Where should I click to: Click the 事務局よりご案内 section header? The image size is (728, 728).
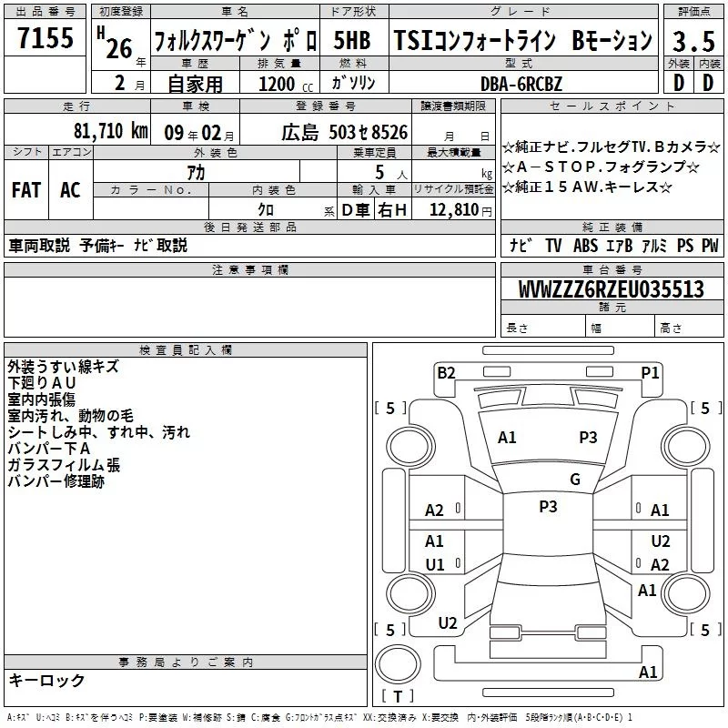[186, 662]
